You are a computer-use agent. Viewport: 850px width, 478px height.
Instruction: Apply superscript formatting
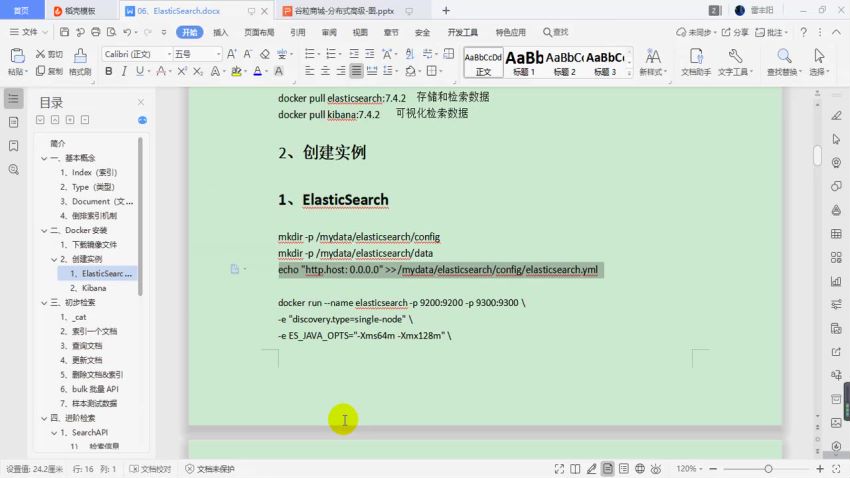[x=182, y=71]
